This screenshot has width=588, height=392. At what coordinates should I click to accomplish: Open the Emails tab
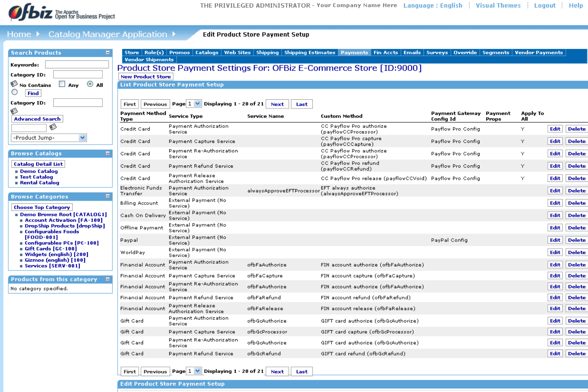click(x=412, y=52)
